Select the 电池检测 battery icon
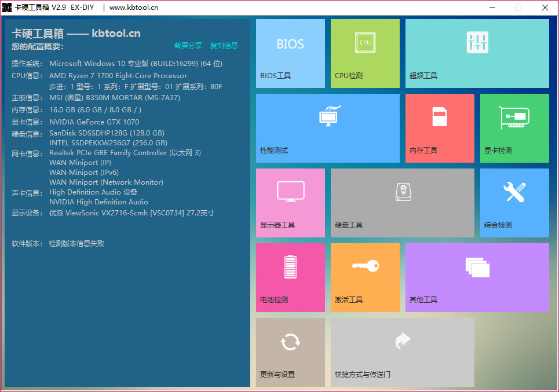This screenshot has height=392, width=559. coord(290,267)
